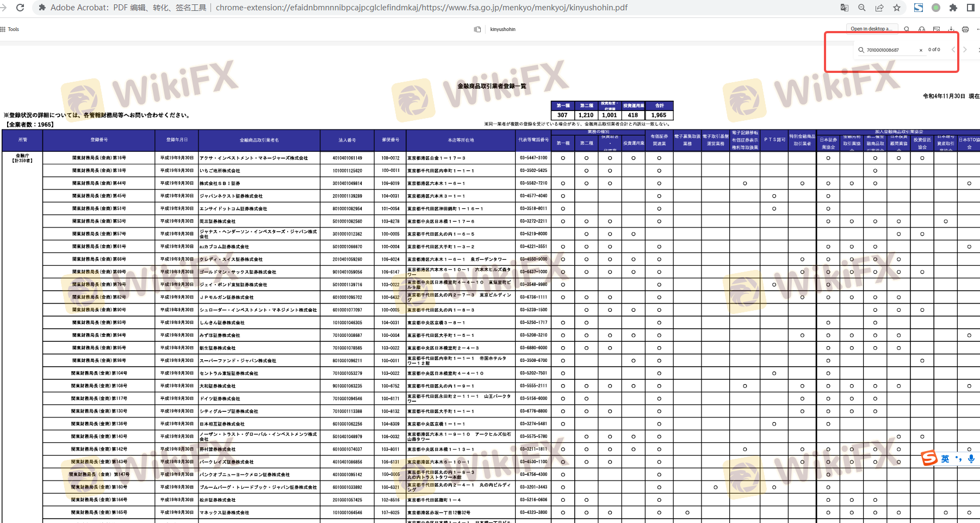Click the green circle extension icon

pyautogui.click(x=936, y=8)
